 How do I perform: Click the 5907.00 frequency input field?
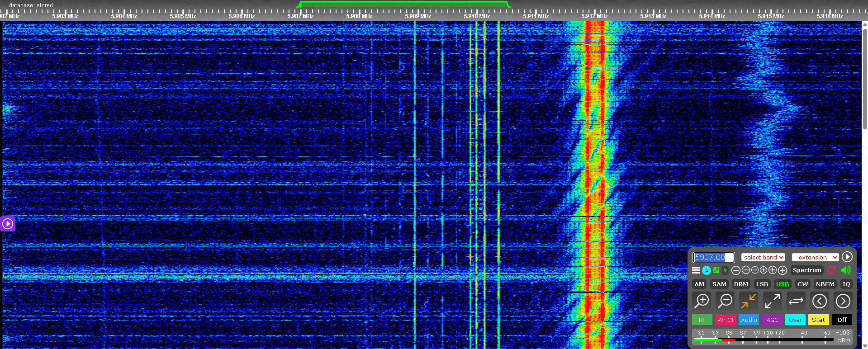click(713, 257)
